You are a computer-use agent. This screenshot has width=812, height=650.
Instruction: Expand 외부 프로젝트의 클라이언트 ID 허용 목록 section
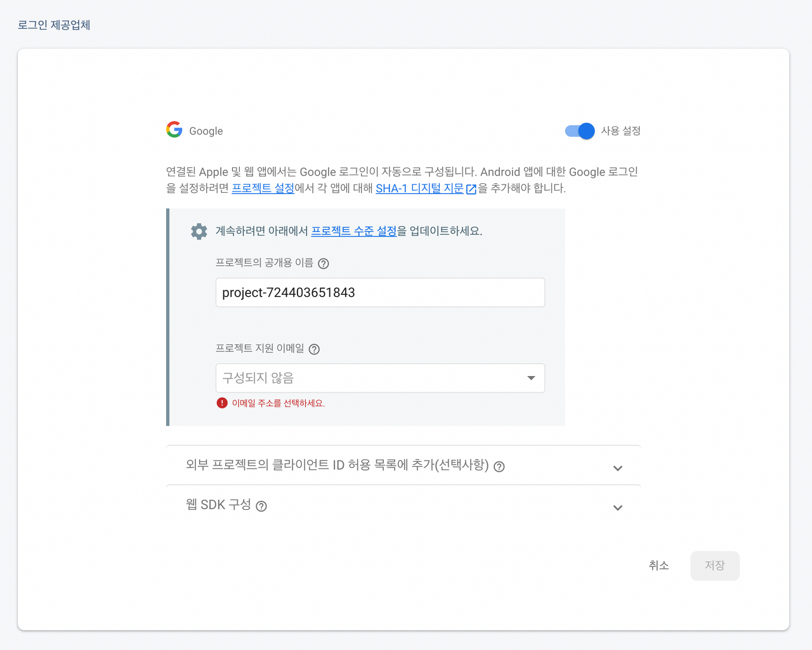click(403, 465)
